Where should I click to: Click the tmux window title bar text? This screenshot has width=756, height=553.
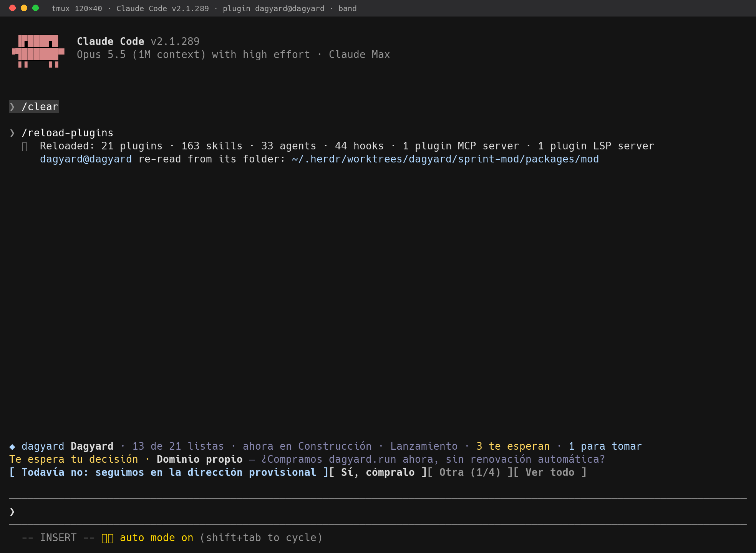click(204, 8)
